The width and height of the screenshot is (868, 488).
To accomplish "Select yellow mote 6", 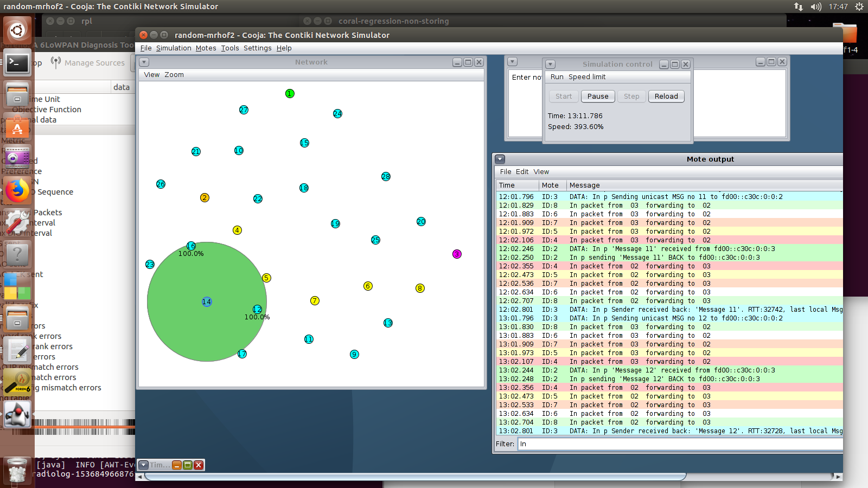I will [368, 286].
